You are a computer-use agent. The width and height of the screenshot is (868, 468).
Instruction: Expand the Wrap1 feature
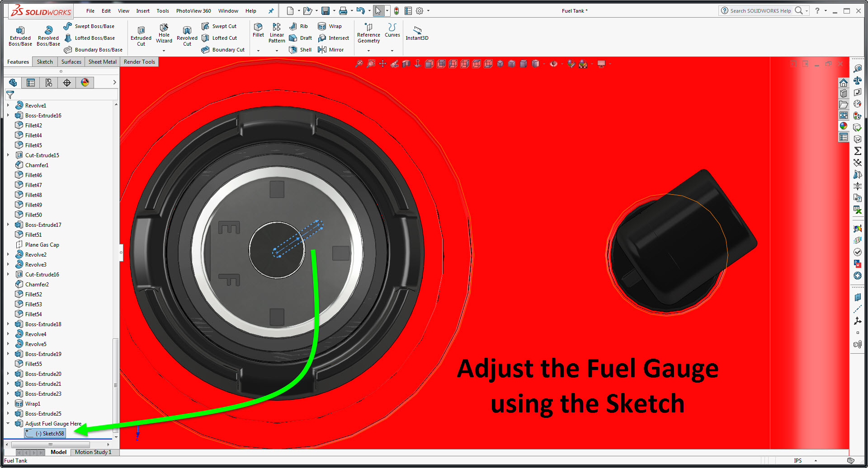point(8,403)
